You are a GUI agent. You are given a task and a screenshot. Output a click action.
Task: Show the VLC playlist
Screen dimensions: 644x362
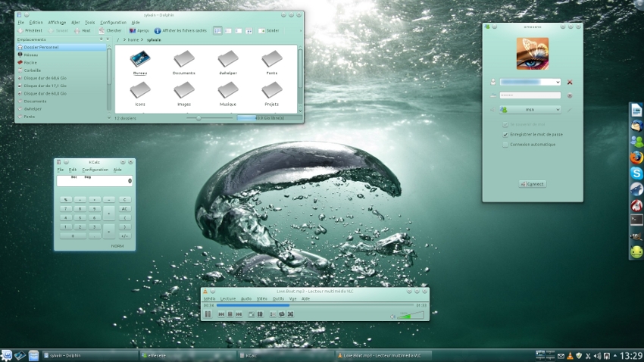(273, 314)
